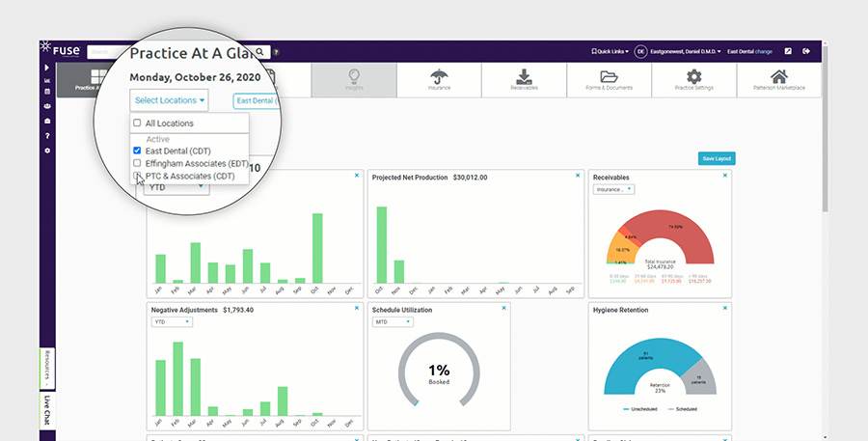The width and height of the screenshot is (868, 441).
Task: Open the chart reports icon in the sidebar
Action: click(x=47, y=80)
